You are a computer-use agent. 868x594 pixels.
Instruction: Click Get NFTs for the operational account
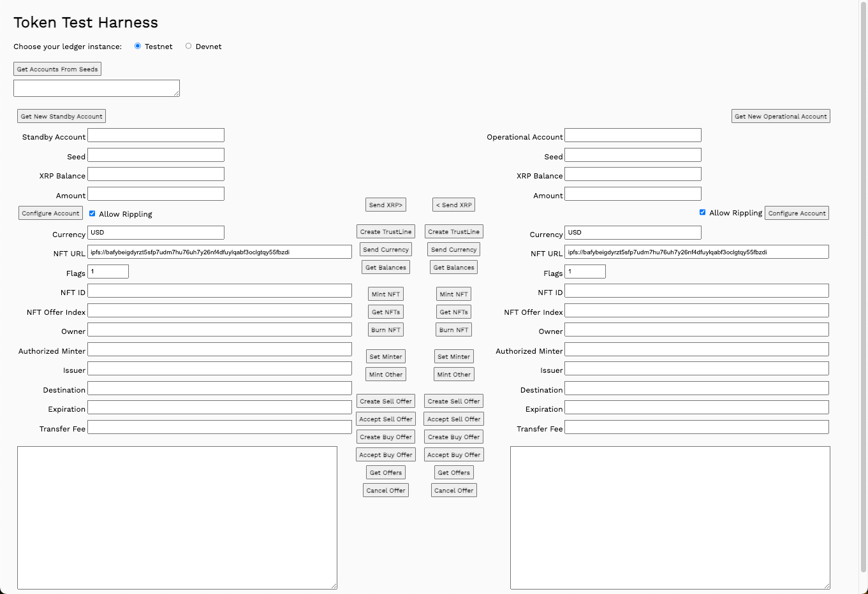[x=453, y=312]
